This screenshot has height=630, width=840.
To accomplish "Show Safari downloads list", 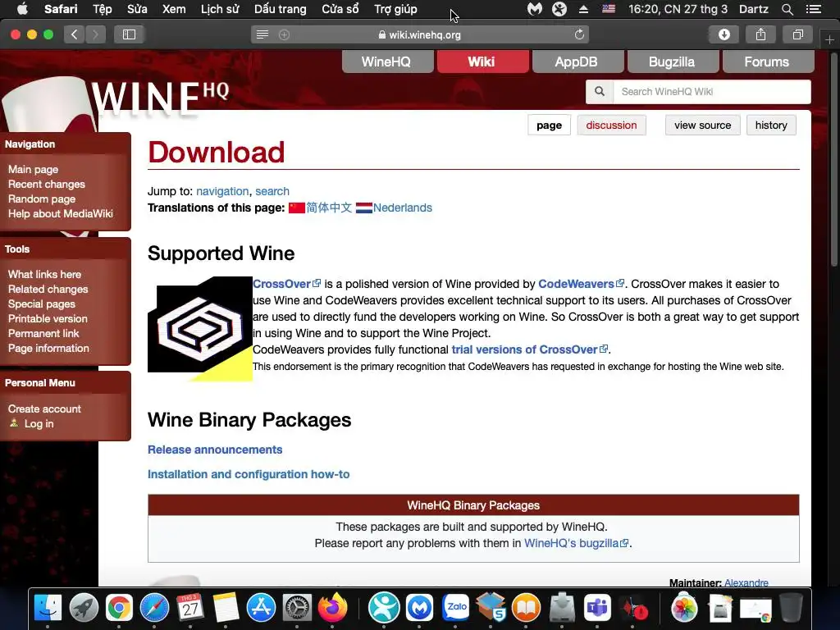I will (x=724, y=34).
